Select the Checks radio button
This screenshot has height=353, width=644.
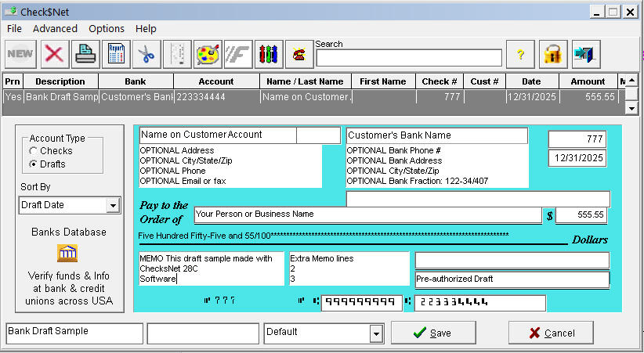pyautogui.click(x=33, y=151)
